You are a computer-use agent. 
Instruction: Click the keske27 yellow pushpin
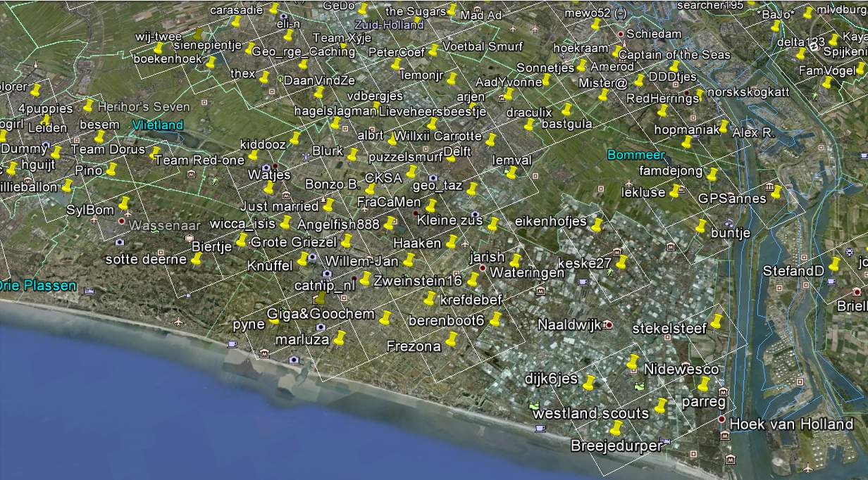pyautogui.click(x=621, y=263)
